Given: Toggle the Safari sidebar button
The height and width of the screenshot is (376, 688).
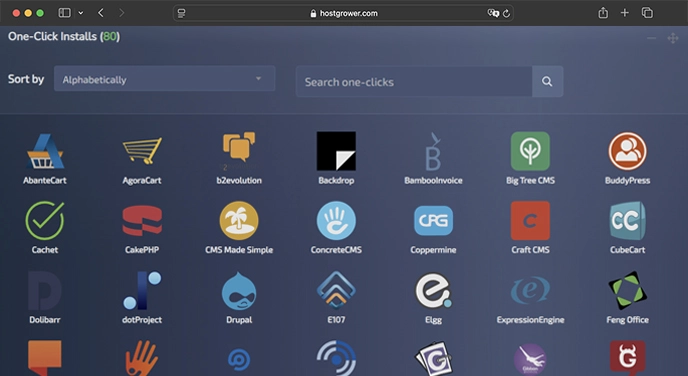Looking at the screenshot, I should 64,13.
